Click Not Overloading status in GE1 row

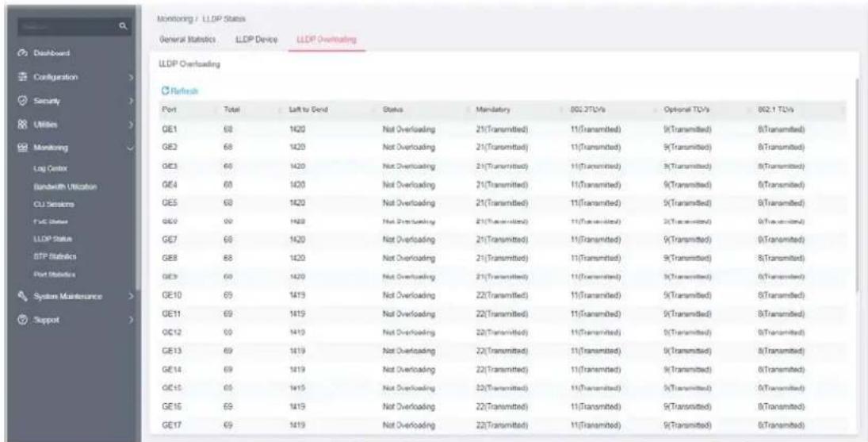point(408,130)
